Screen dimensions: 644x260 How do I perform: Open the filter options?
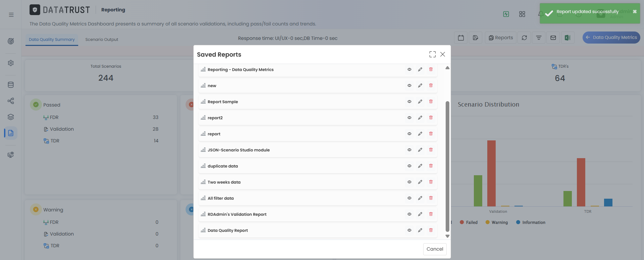(539, 38)
